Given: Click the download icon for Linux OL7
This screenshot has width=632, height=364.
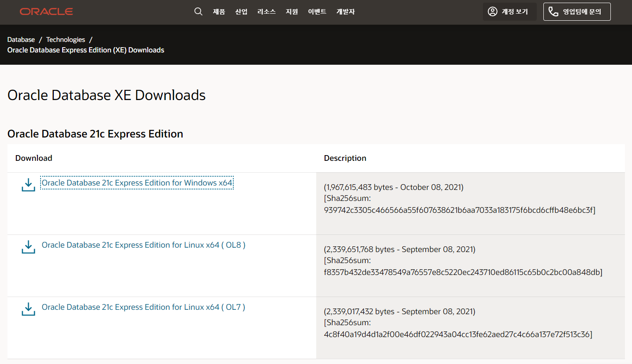Looking at the screenshot, I should (28, 309).
